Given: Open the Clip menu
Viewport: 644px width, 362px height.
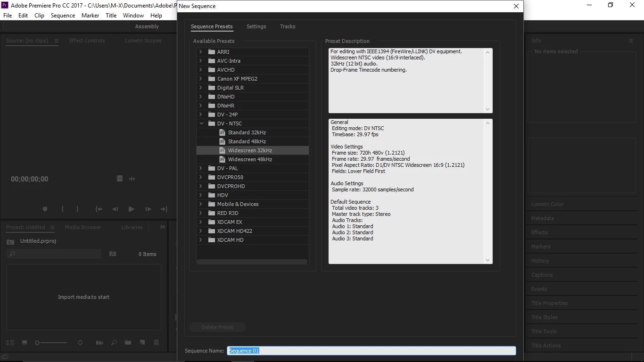Looking at the screenshot, I should (x=40, y=16).
